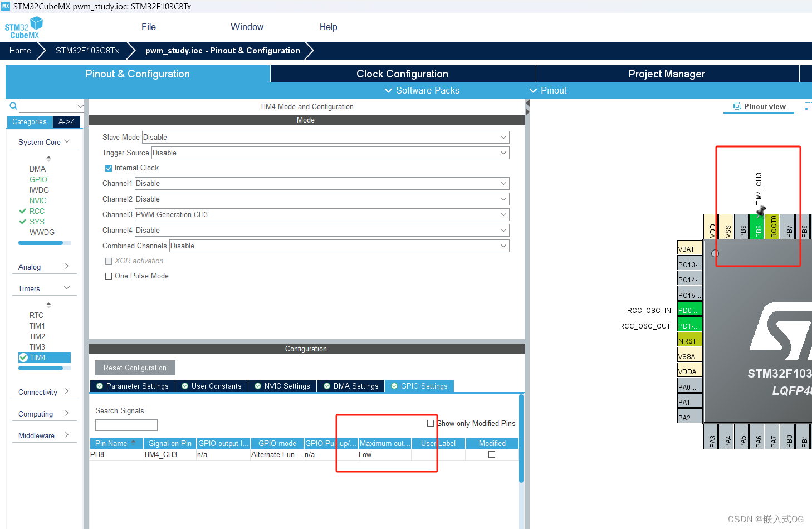812x529 pixels.
Task: Open the User Constants tab
Action: (212, 386)
